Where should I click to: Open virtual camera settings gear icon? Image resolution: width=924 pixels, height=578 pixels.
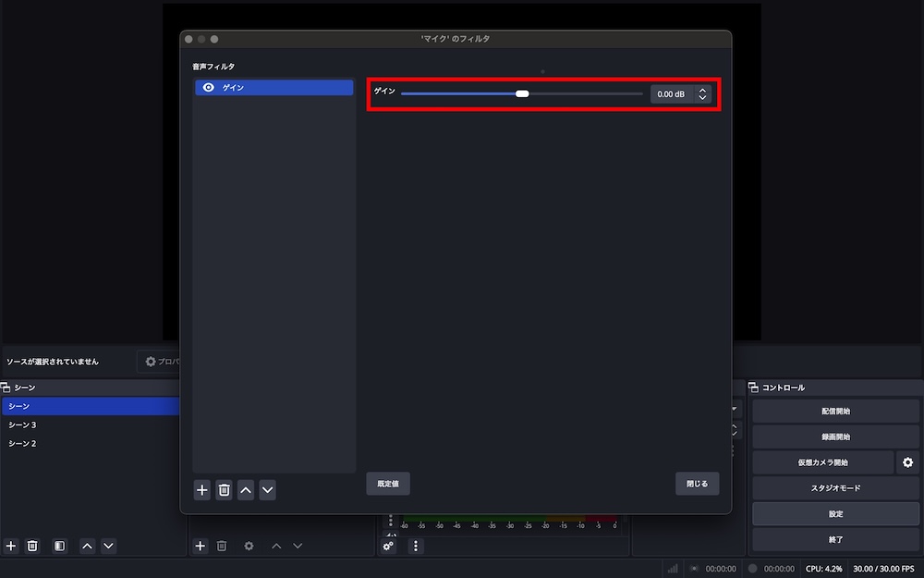click(x=907, y=462)
